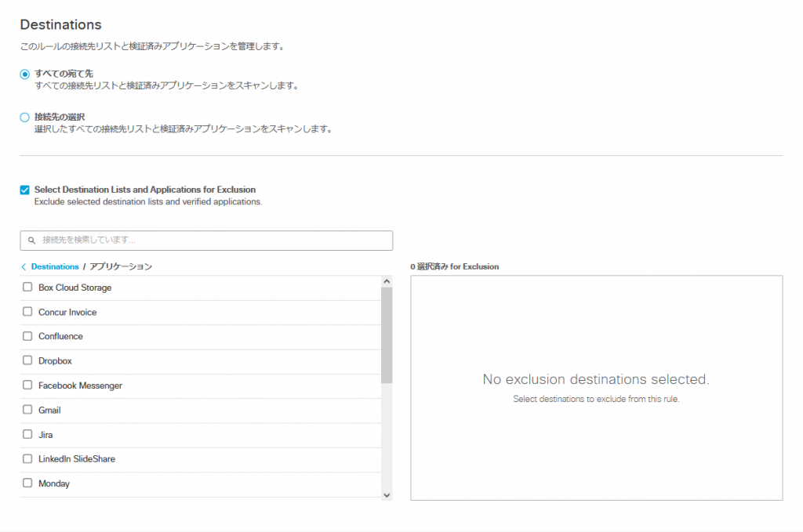Click the Monday label text

[54, 483]
